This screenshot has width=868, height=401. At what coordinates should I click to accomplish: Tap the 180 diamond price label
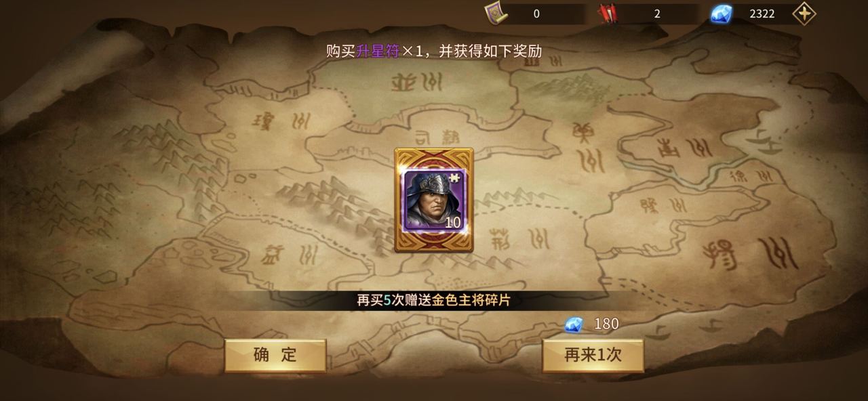click(606, 324)
